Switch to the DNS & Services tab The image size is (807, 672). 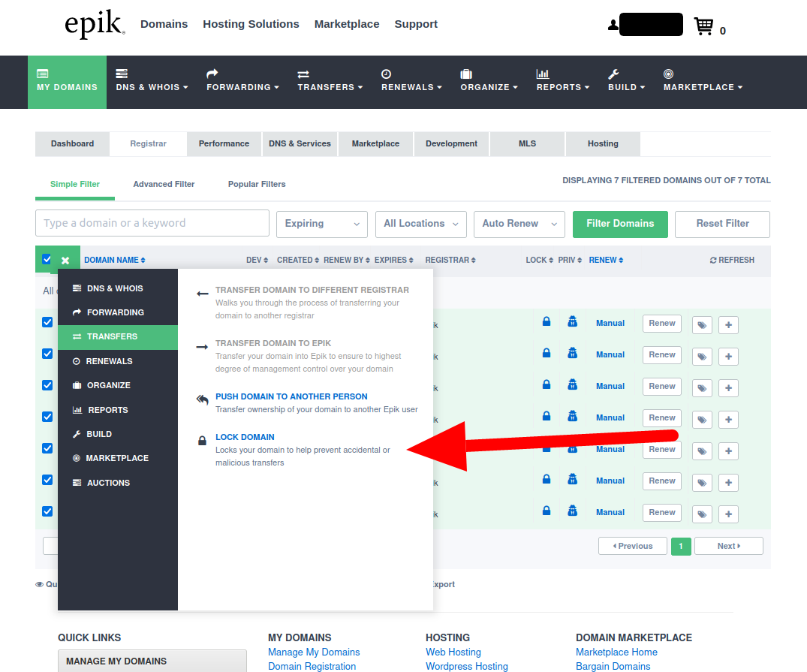(299, 143)
